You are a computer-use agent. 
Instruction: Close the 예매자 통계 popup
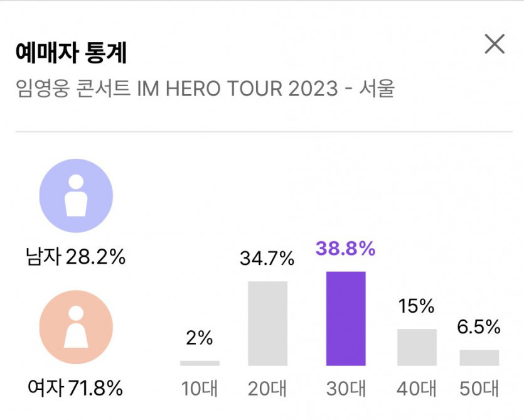(495, 45)
